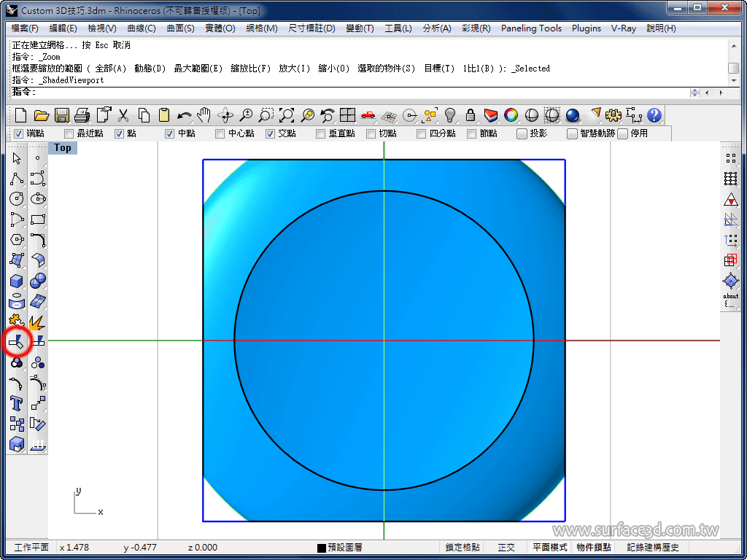This screenshot has height=560, width=747.
Task: Check the 智慧軌跡 option
Action: pyautogui.click(x=572, y=134)
